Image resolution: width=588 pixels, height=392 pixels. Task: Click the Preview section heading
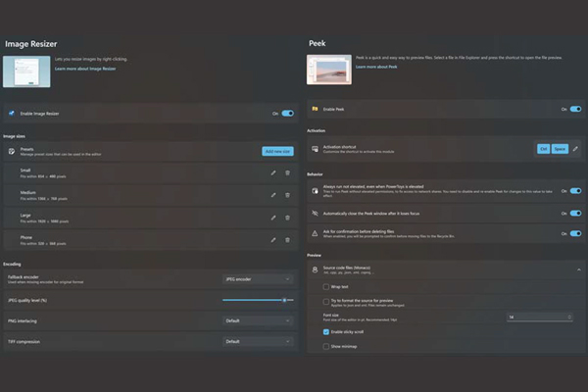(314, 255)
